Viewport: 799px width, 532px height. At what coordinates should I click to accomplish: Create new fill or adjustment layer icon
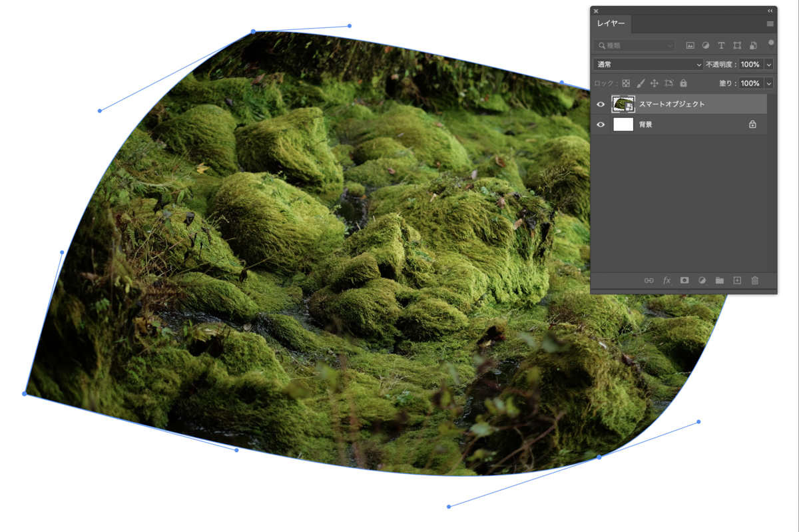pos(702,280)
